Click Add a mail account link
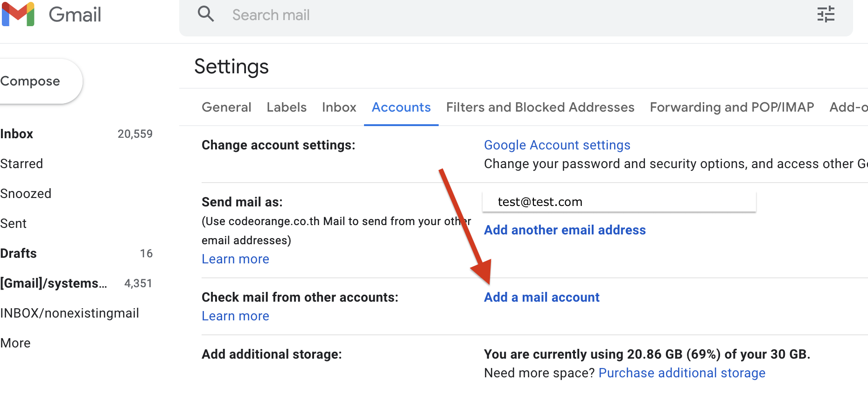Screen dimensions: 868x396 tap(541, 297)
